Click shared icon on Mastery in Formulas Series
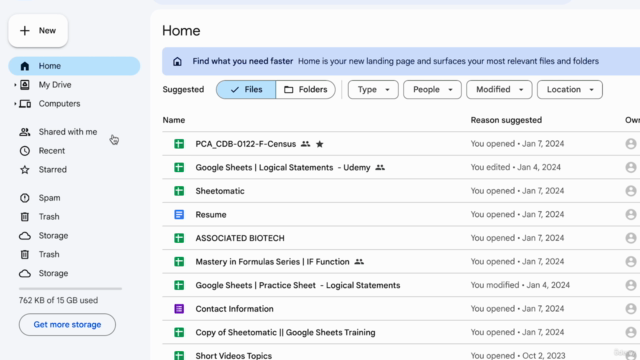Viewport: 640px width, 360px height. 359,262
